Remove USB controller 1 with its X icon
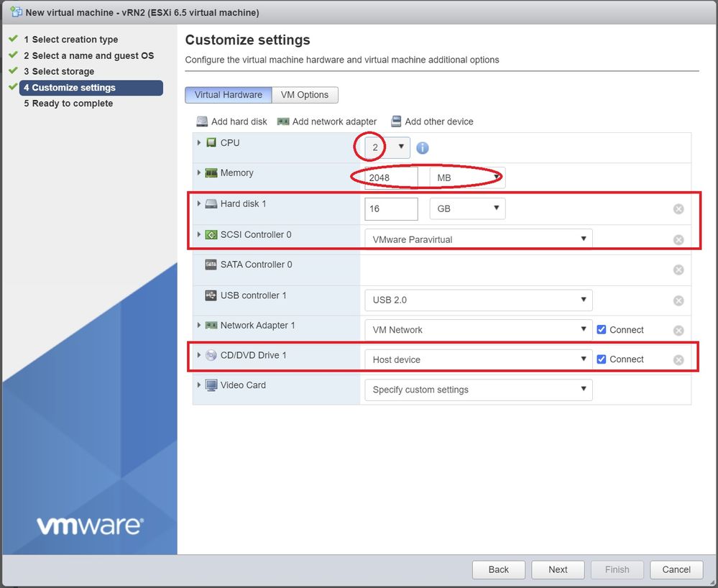 coord(678,300)
